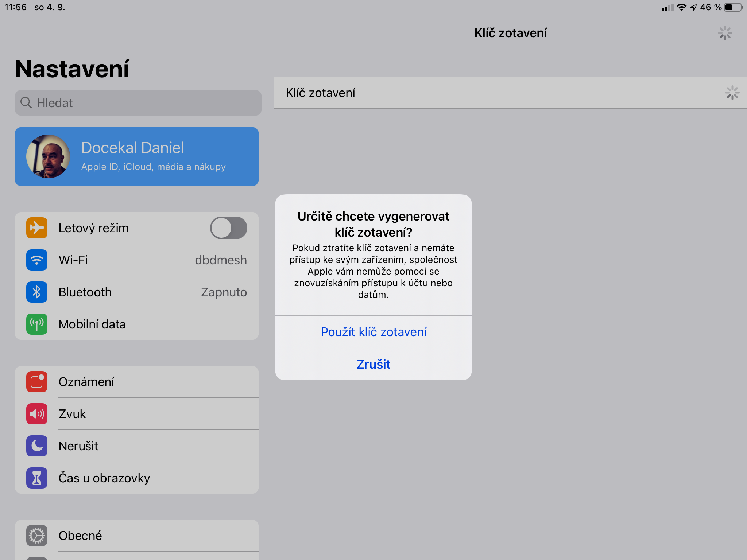This screenshot has width=747, height=560.
Task: Tap the Bluetooth icon
Action: [37, 292]
